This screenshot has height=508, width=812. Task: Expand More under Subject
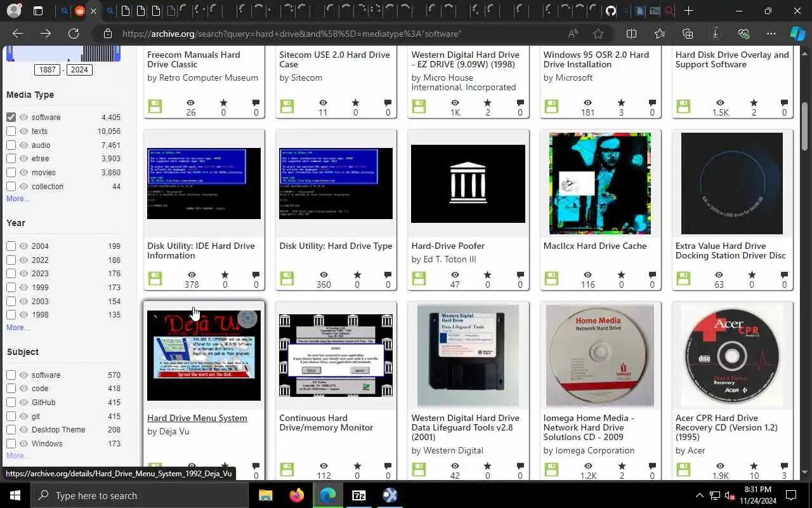point(18,455)
